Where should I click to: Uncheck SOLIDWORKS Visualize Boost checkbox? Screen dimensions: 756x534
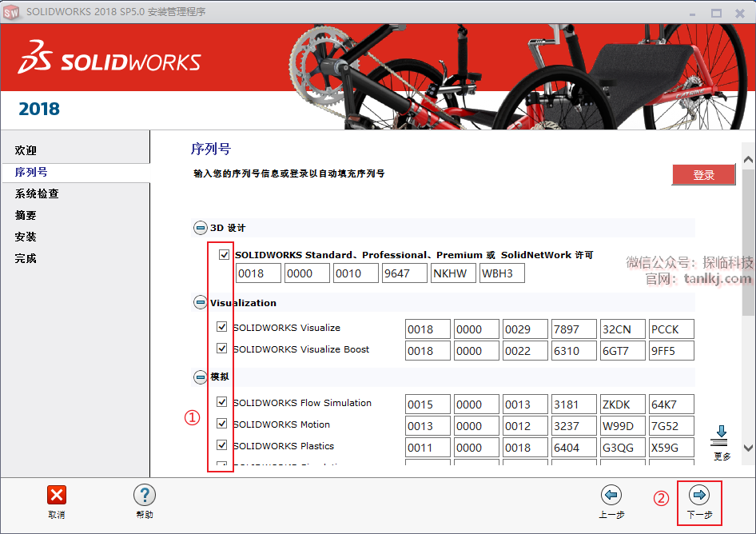click(222, 349)
